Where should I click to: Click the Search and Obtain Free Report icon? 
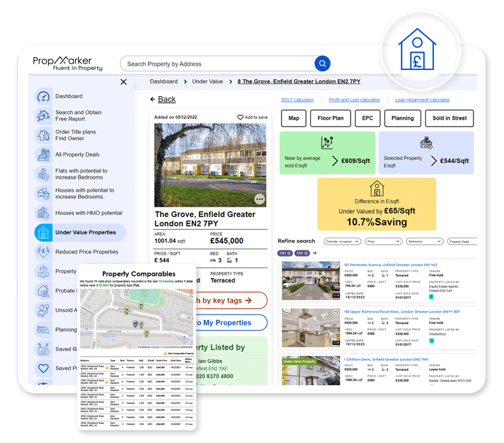pyautogui.click(x=43, y=116)
